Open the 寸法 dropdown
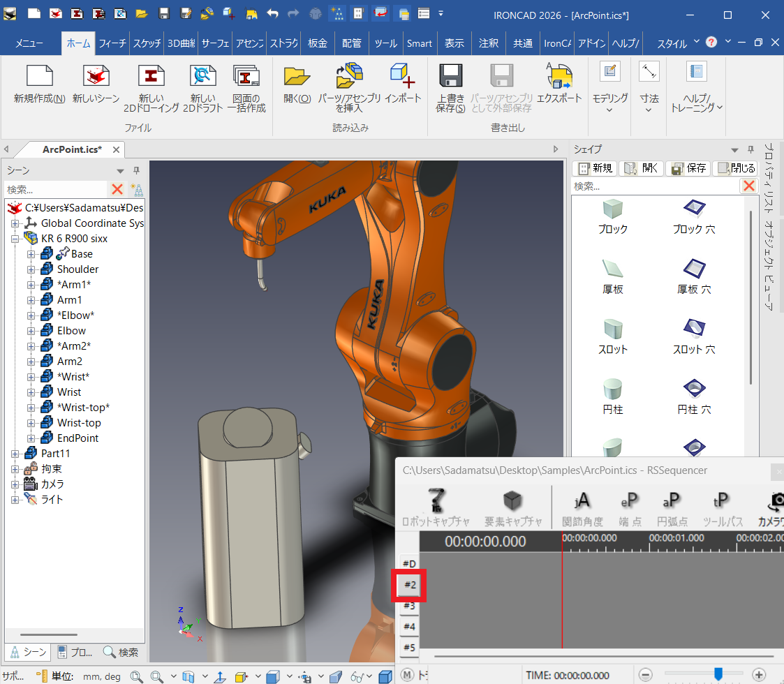 pyautogui.click(x=649, y=89)
